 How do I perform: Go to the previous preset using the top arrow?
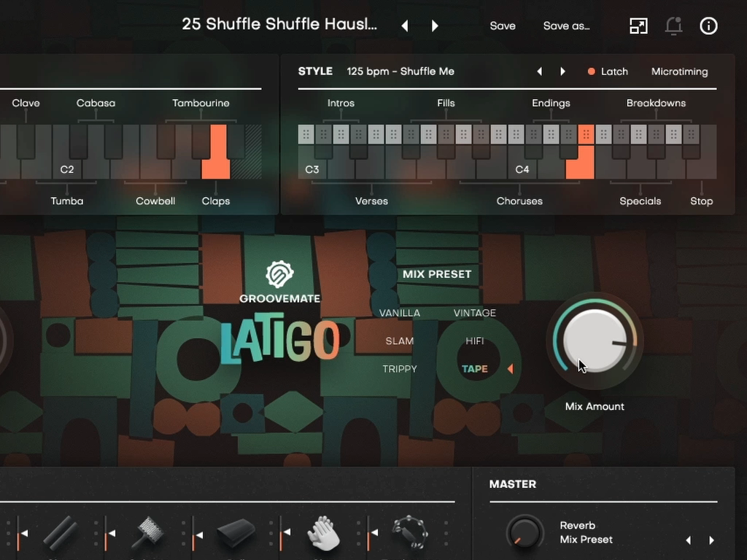(x=405, y=26)
